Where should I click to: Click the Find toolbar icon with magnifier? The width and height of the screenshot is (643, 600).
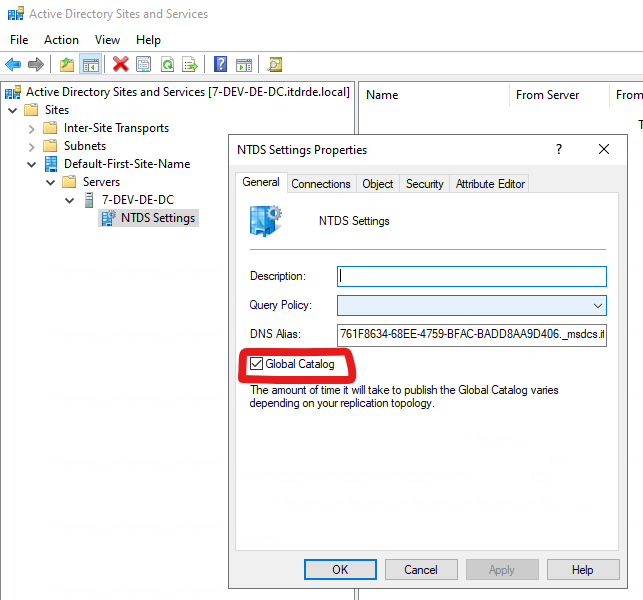(x=275, y=64)
